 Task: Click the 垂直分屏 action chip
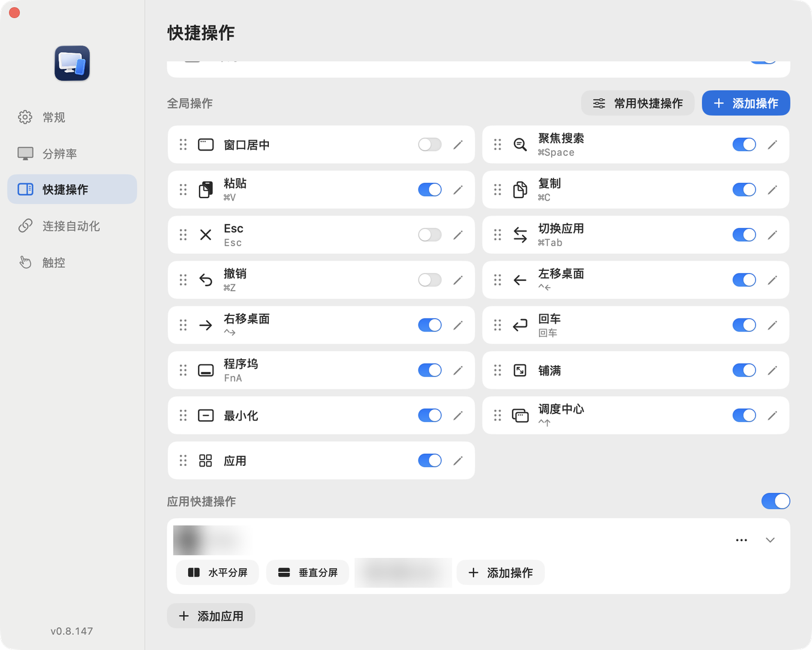(x=307, y=572)
